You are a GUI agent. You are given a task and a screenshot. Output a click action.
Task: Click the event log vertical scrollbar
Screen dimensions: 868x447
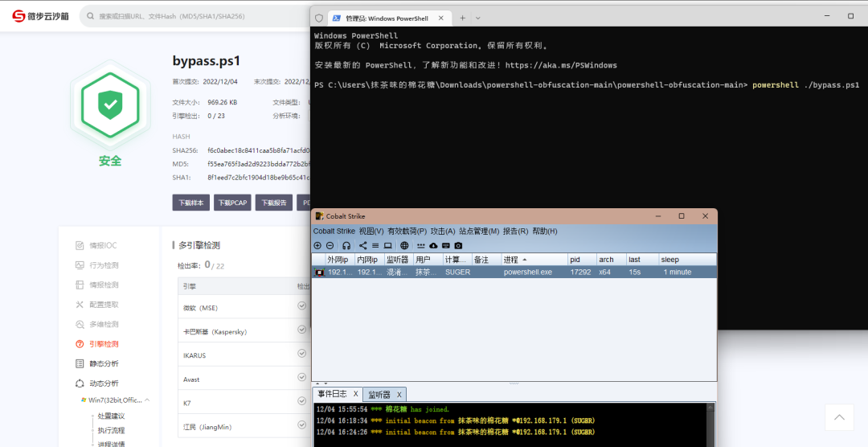[710, 424]
